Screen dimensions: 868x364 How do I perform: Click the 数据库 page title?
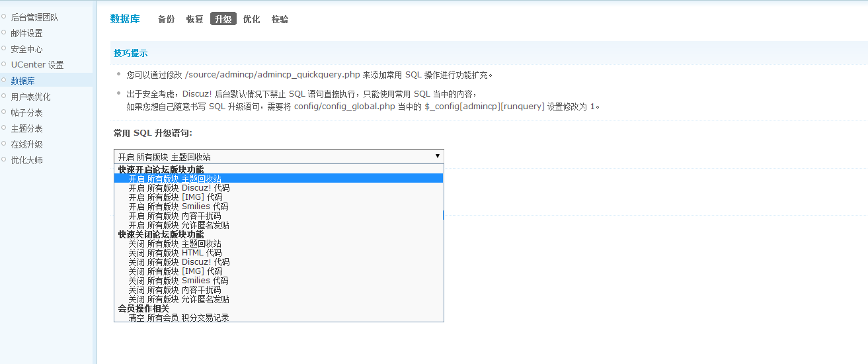tap(125, 19)
